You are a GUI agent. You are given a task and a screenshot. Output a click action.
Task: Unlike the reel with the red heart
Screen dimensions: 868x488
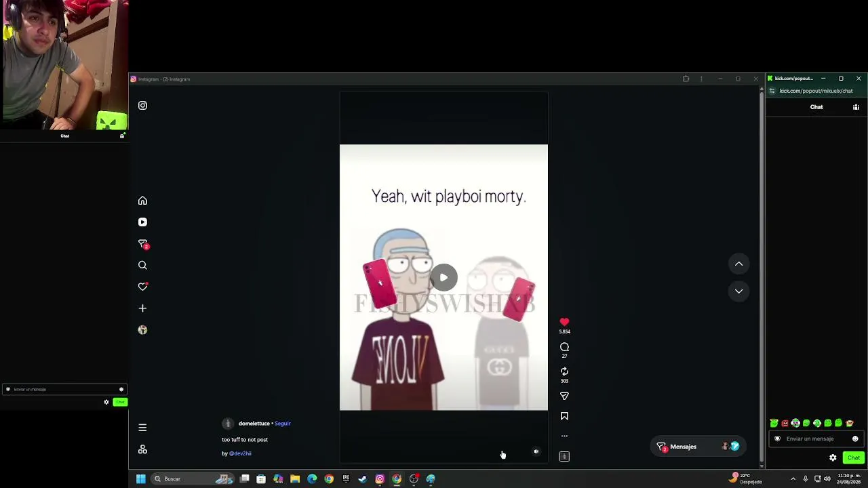click(x=564, y=323)
